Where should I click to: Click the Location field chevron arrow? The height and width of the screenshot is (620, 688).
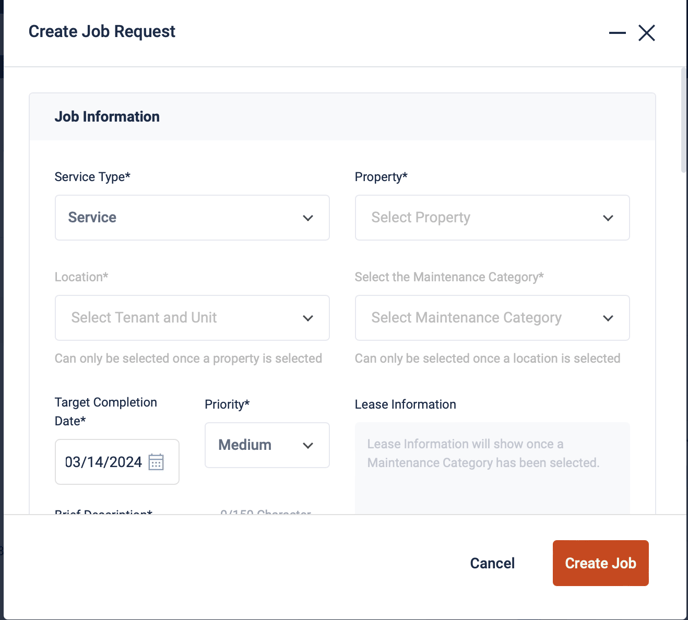[x=308, y=318]
